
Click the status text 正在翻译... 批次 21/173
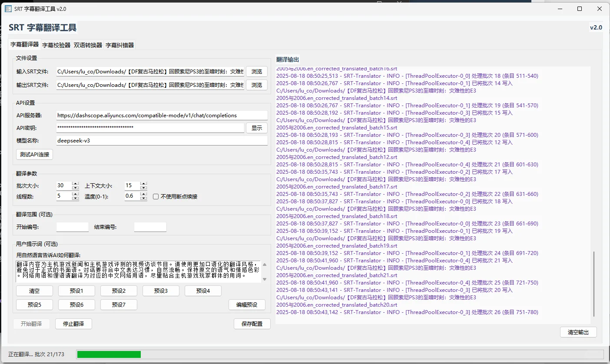pos(36,354)
